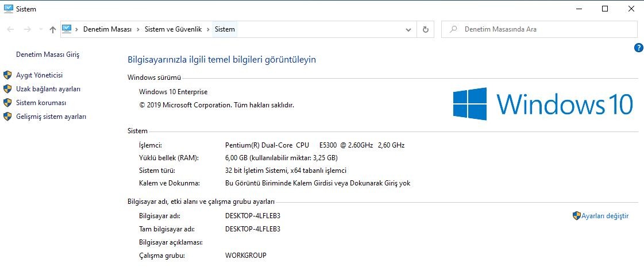Viewport: 644px width, 267px height.
Task: Maximize the Sistem window
Action: coord(605,9)
